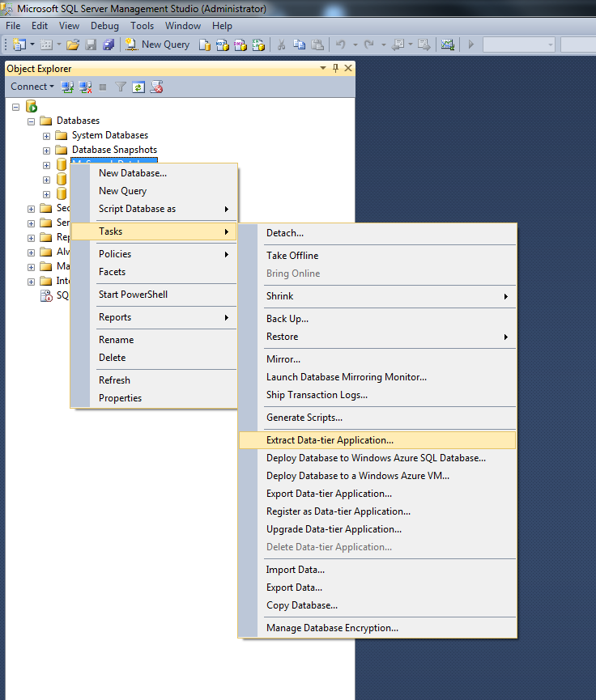The image size is (596, 700).
Task: Open the File menu
Action: point(13,26)
